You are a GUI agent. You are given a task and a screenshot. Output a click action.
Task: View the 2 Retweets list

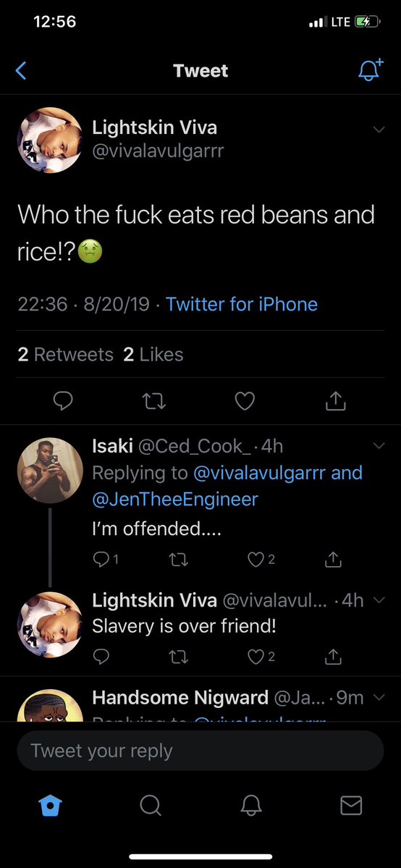point(65,354)
